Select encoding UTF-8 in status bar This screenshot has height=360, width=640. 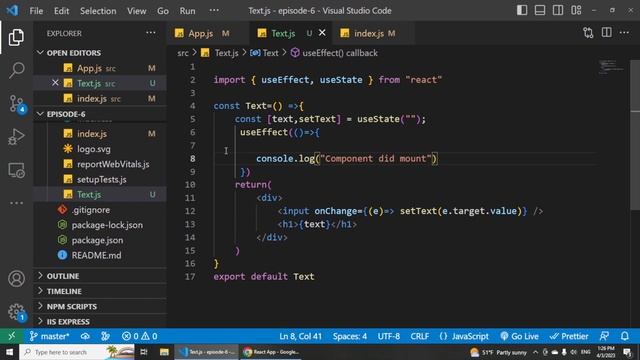click(x=389, y=336)
